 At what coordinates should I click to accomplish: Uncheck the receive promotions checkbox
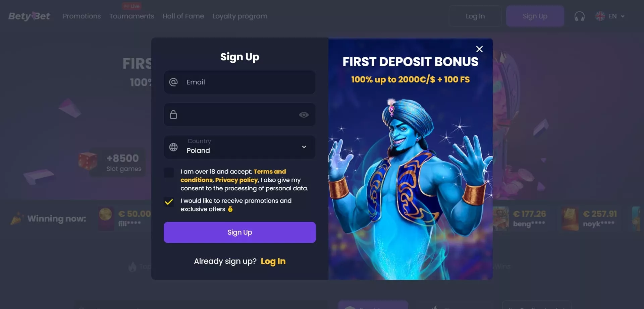pyautogui.click(x=169, y=202)
